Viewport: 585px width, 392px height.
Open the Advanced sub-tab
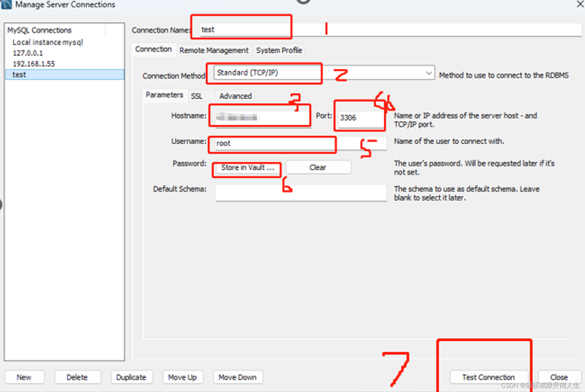235,96
